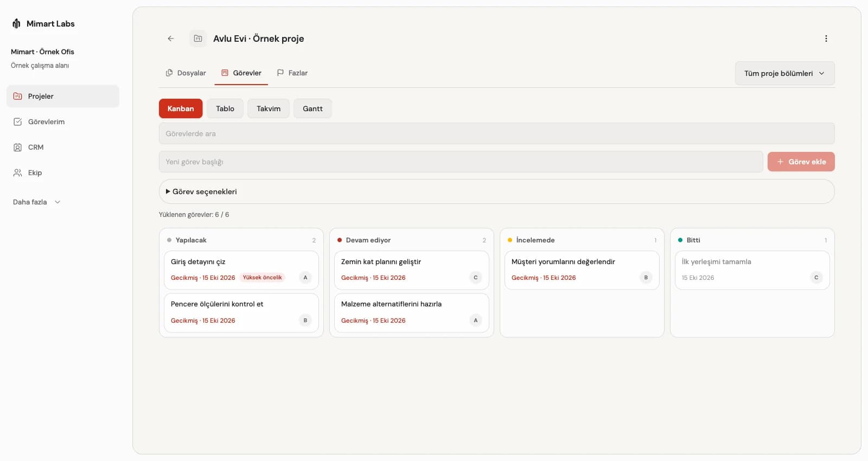Open the Gantt view
Image resolution: width=868 pixels, height=461 pixels.
point(312,108)
